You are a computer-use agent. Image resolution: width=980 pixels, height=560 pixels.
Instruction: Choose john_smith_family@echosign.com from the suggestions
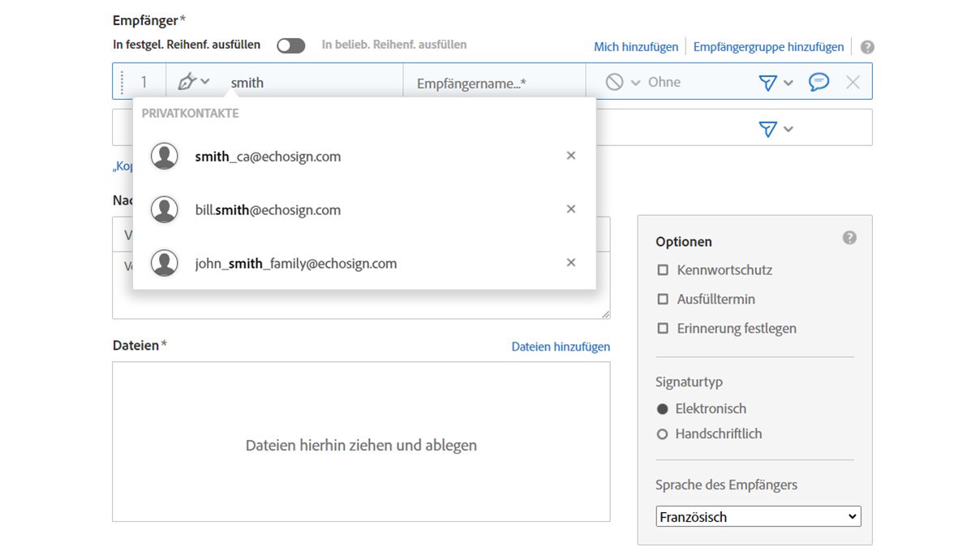(x=364, y=263)
